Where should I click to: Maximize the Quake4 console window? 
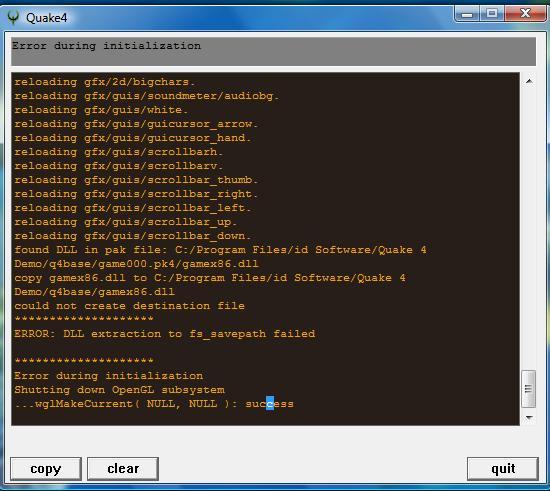point(492,14)
